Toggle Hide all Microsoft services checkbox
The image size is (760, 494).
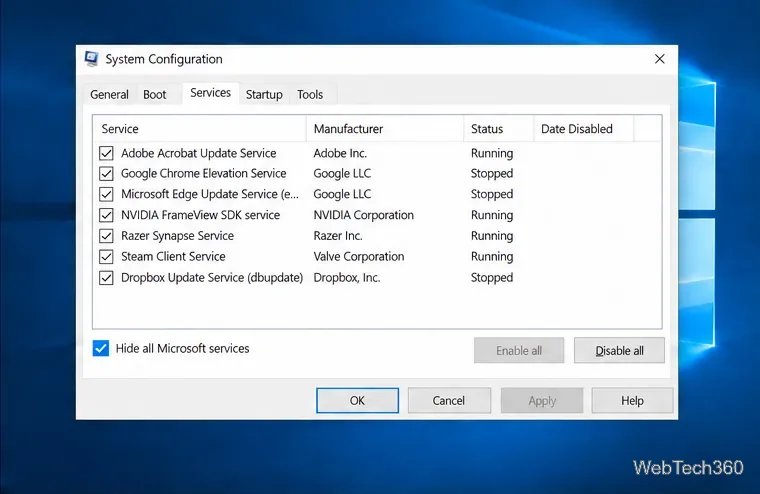click(101, 348)
